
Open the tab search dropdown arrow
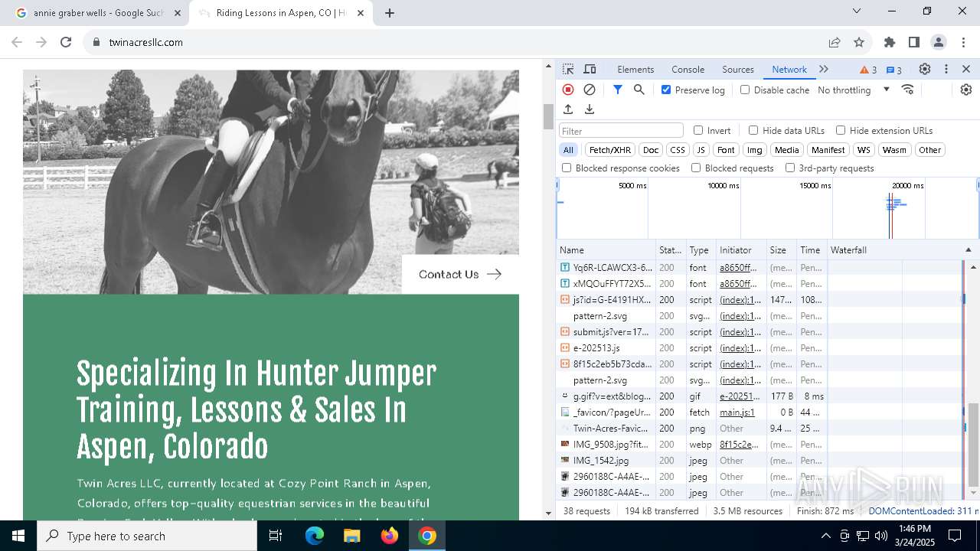tap(857, 11)
